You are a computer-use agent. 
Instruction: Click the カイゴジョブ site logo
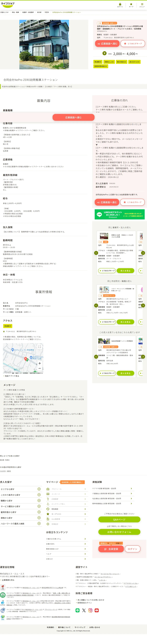(8, 5)
